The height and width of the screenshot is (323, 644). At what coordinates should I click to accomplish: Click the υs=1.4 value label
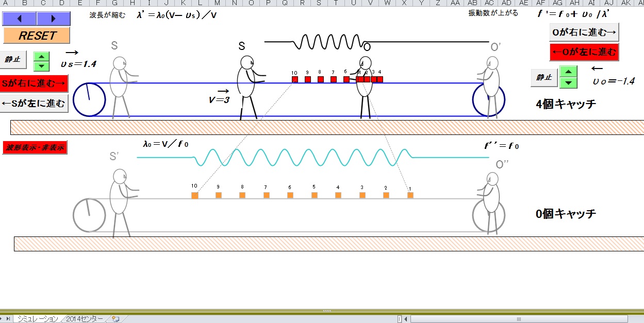click(x=78, y=64)
